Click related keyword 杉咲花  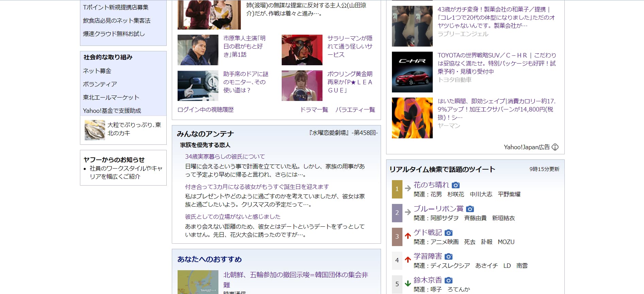[456, 194]
